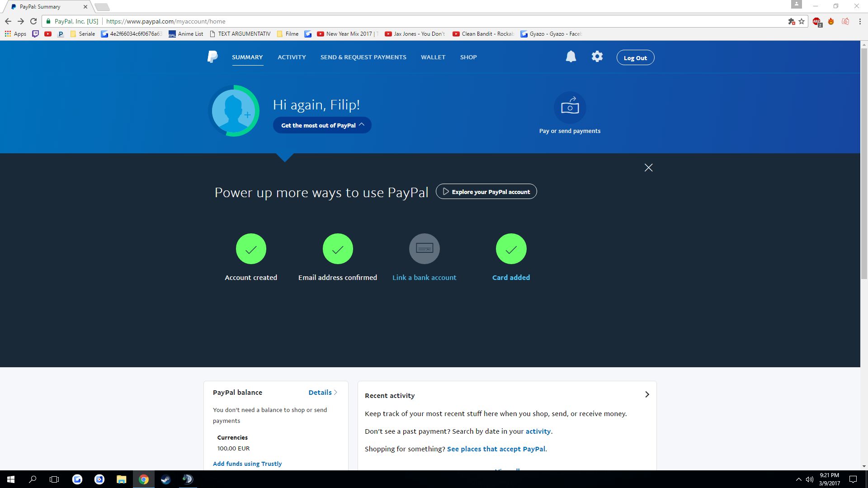This screenshot has height=488, width=868.
Task: Open File Explorer from the taskbar
Action: point(121,479)
